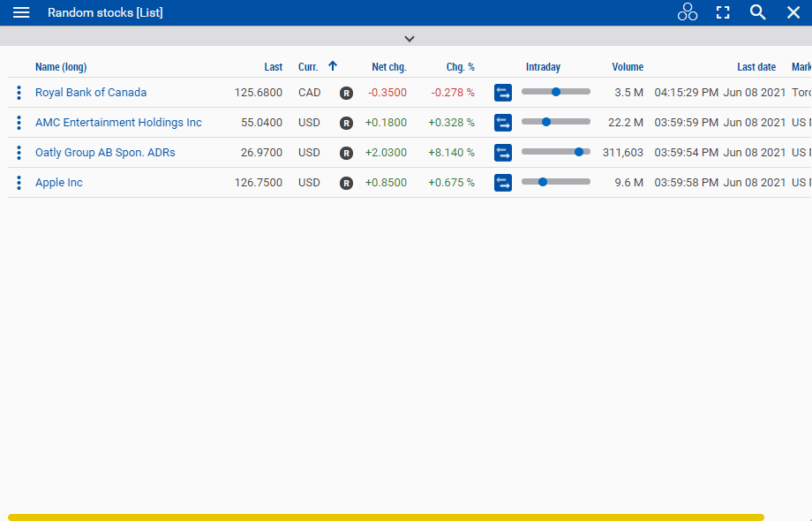Expand the collapsed panel chevron
The width and height of the screenshot is (812, 521).
410,39
